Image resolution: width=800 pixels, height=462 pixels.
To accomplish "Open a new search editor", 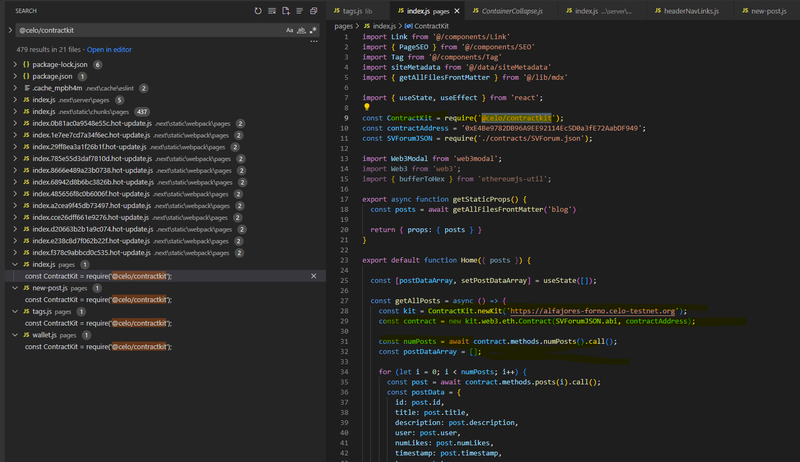I will (x=286, y=11).
